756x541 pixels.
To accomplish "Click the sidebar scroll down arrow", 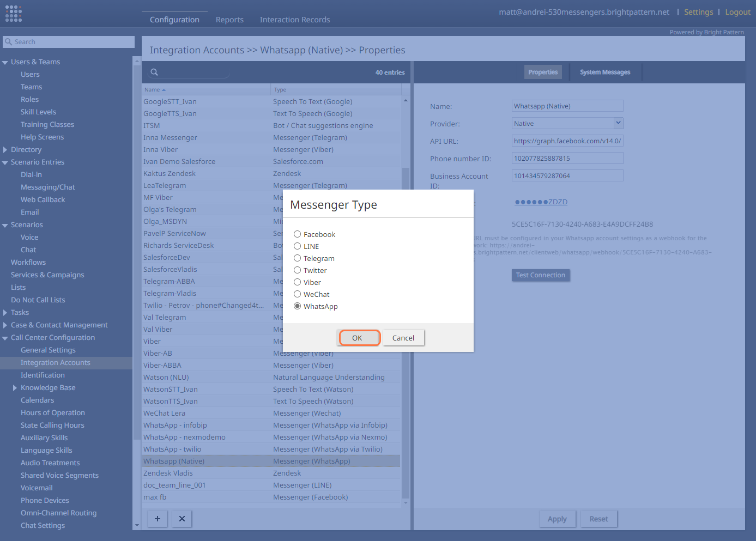I will tap(137, 526).
